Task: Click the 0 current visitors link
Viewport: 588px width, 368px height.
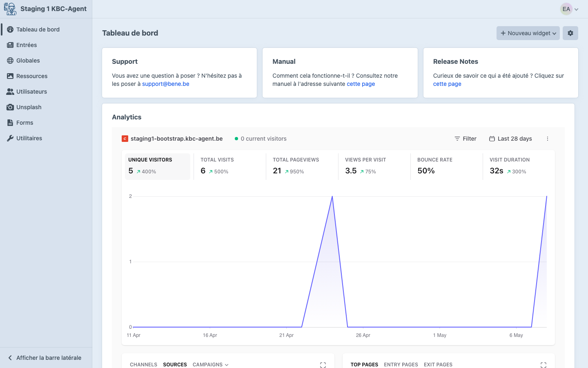Action: coord(261,139)
